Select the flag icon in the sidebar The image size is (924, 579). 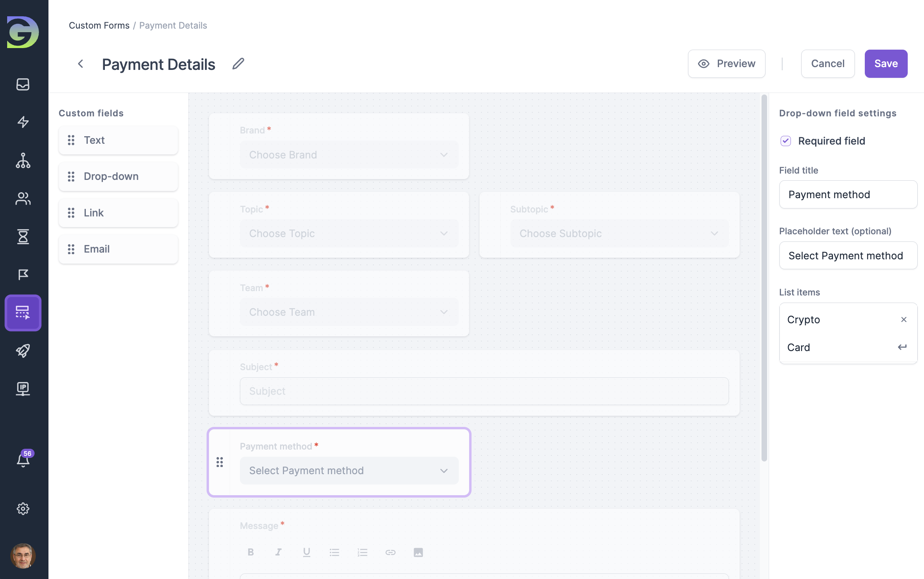click(x=23, y=274)
